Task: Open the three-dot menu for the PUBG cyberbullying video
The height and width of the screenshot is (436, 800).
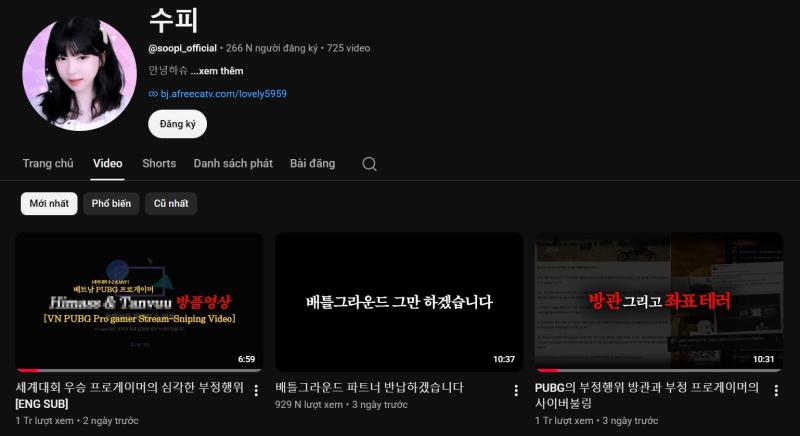Action: [x=776, y=391]
